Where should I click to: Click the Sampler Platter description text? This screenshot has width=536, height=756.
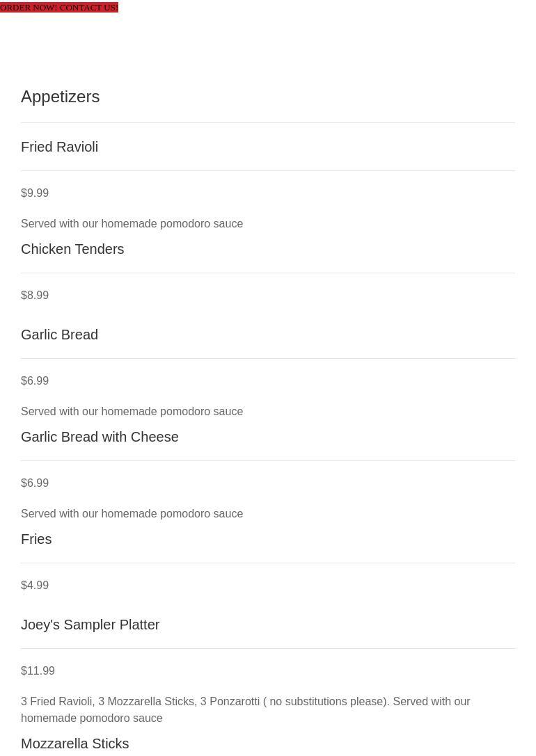click(x=246, y=709)
